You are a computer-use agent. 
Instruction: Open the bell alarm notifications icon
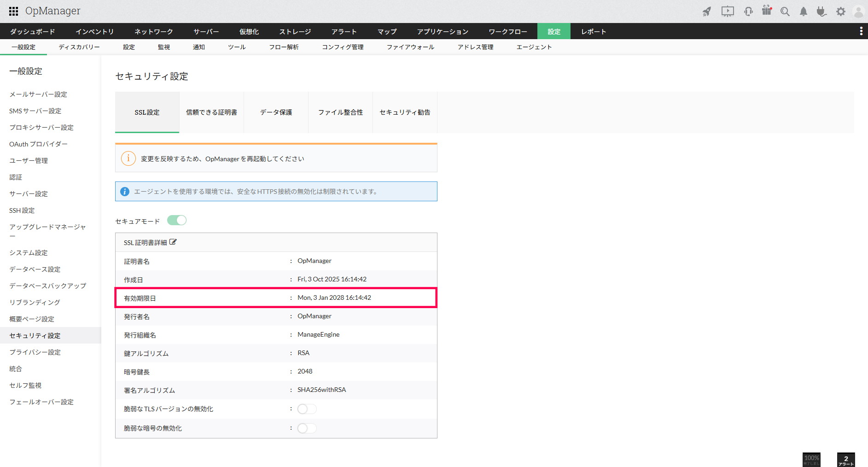point(804,12)
